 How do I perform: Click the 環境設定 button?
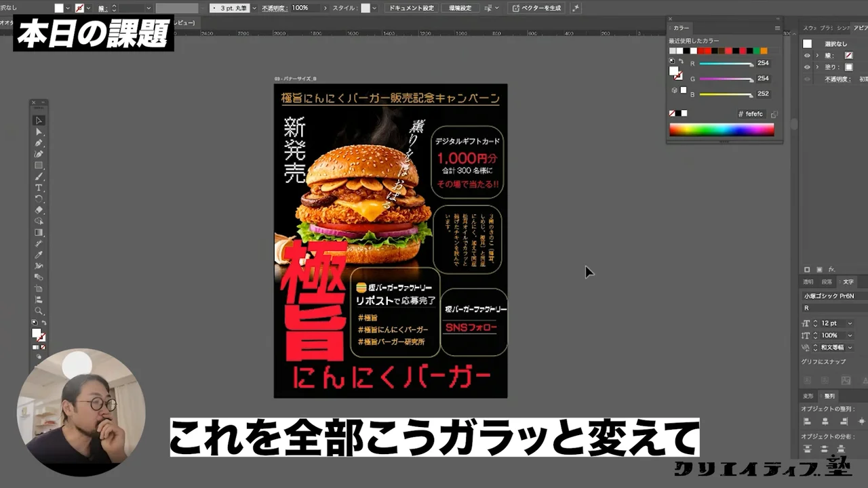pos(460,8)
